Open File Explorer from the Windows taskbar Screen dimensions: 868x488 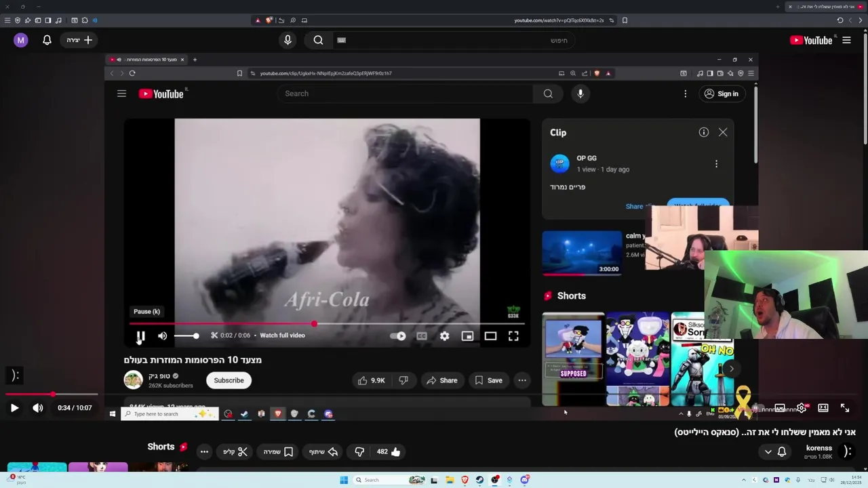450,480
